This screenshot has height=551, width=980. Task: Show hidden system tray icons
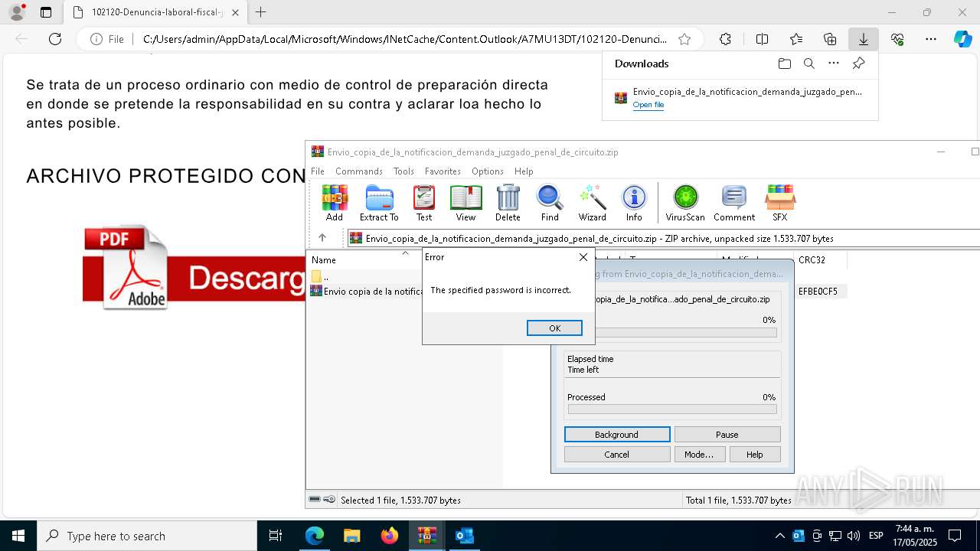click(x=779, y=536)
